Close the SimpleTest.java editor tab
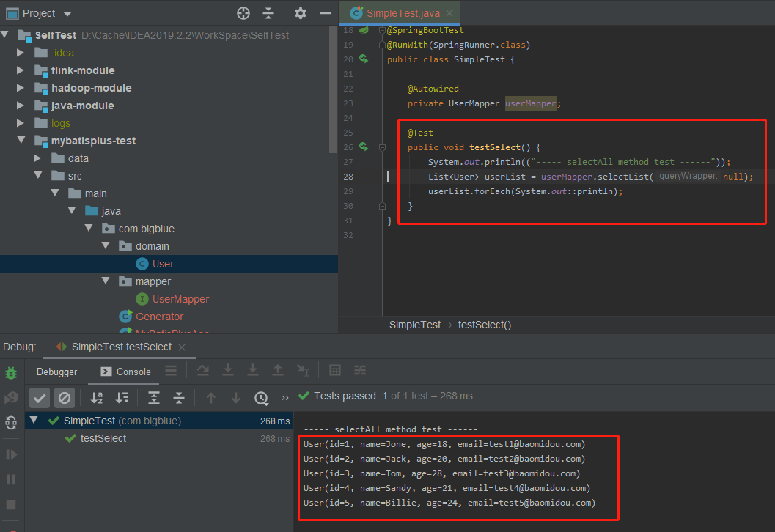 [x=449, y=13]
